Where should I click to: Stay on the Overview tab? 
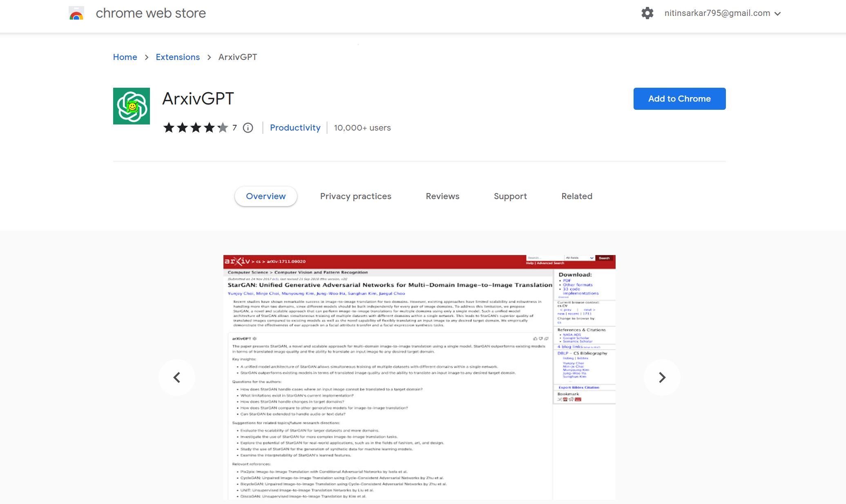(x=266, y=196)
